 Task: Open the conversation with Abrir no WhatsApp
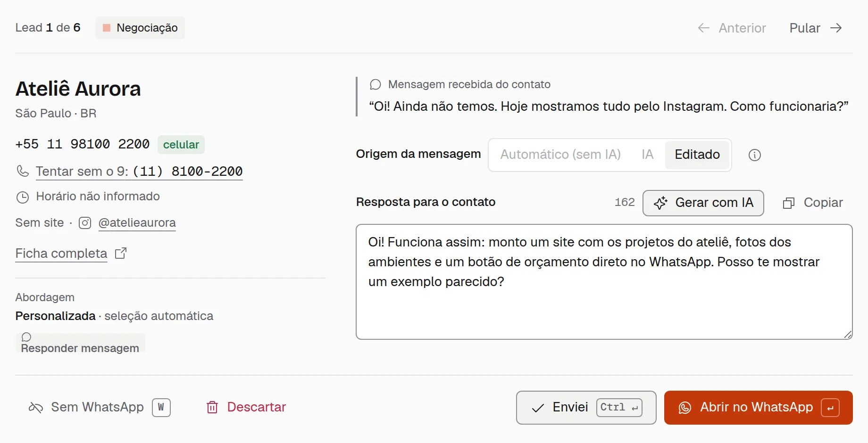click(x=759, y=408)
